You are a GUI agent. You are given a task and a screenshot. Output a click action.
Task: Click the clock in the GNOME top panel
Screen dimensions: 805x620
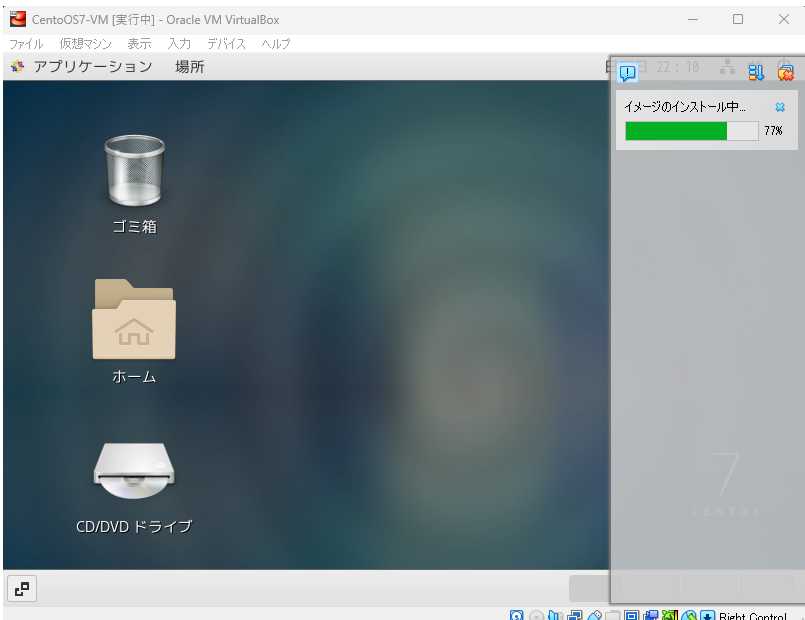click(677, 68)
